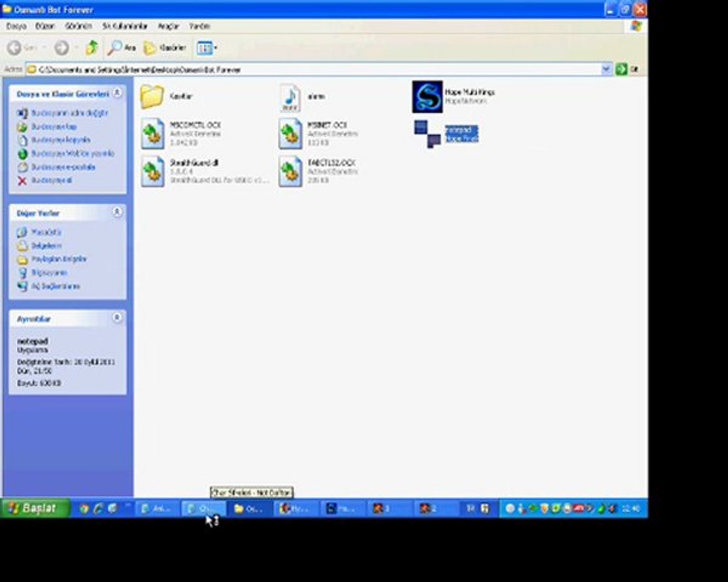This screenshot has height=582, width=728.
Task: Collapse the Diğer Yerler panel
Action: [x=117, y=212]
